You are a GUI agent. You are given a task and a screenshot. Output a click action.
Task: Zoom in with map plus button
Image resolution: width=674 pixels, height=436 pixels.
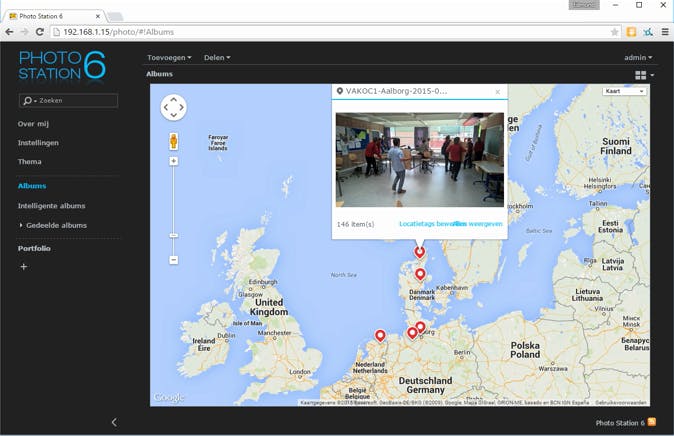coord(174,161)
